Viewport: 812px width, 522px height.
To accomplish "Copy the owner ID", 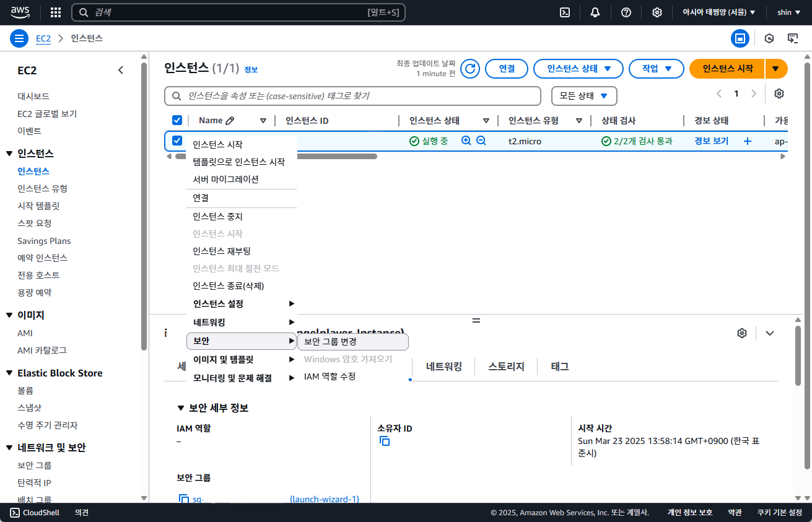I will tap(385, 442).
